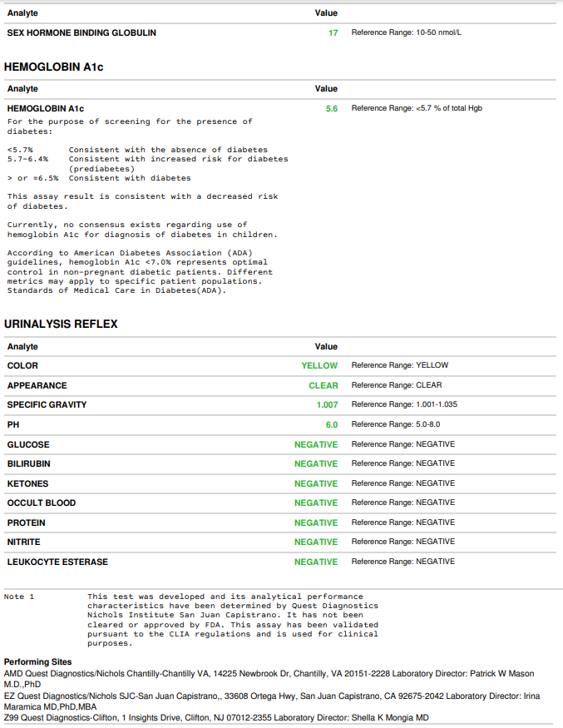
Task: Select the APPEARANCE analyte label
Action: click(x=37, y=386)
